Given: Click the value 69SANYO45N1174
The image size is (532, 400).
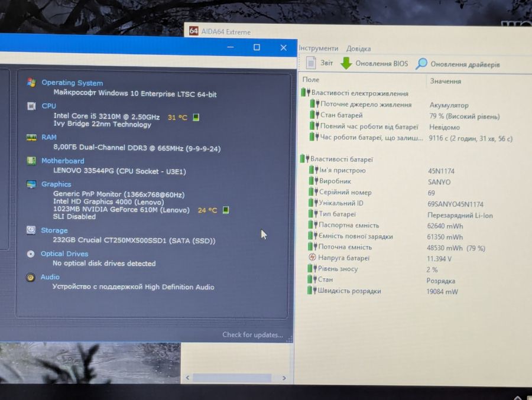Looking at the screenshot, I should pyautogui.click(x=455, y=204).
